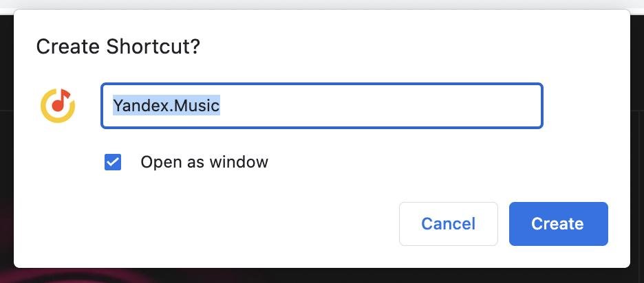Click the word "window" in the checkbox label

tap(239, 162)
